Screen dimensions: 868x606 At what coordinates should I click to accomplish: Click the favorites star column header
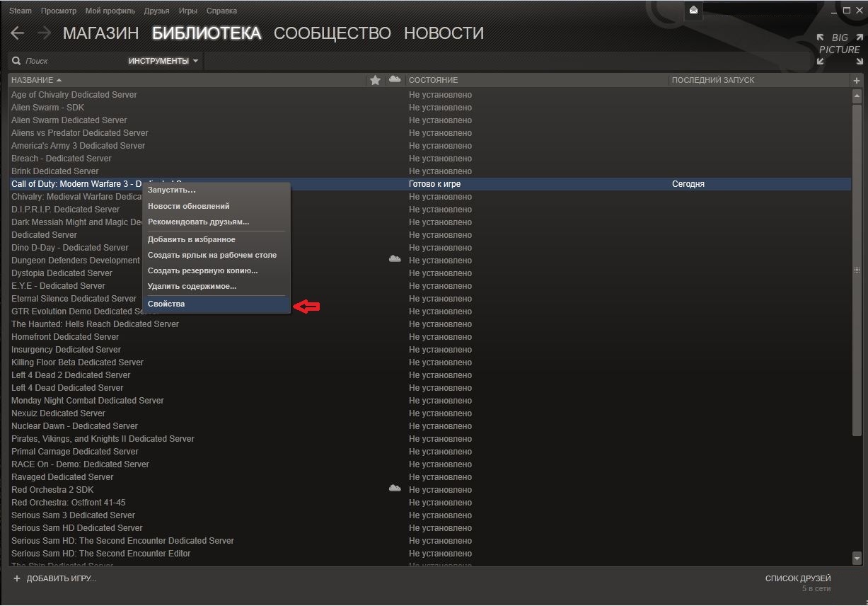coord(375,80)
